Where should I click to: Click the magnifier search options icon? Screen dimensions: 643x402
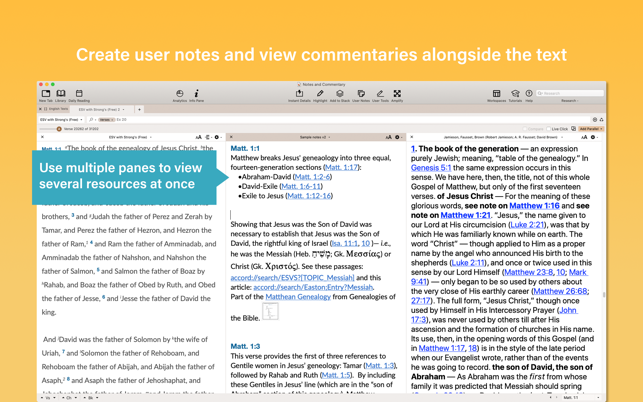(92, 119)
